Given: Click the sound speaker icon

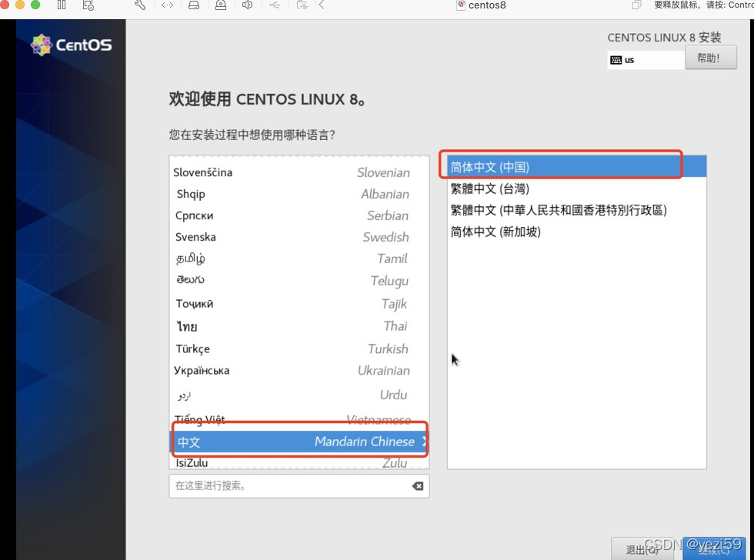Looking at the screenshot, I should [247, 5].
